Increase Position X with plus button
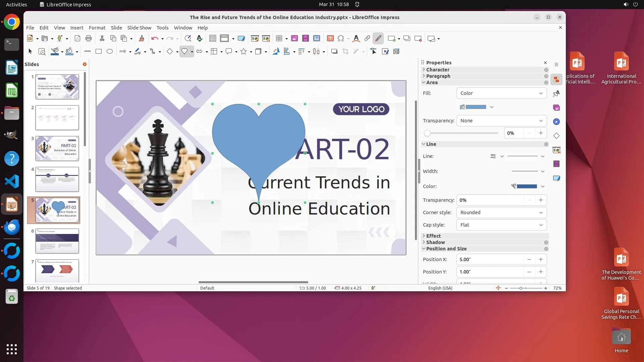Screen dimensions: 644x362 pyautogui.click(x=541, y=259)
